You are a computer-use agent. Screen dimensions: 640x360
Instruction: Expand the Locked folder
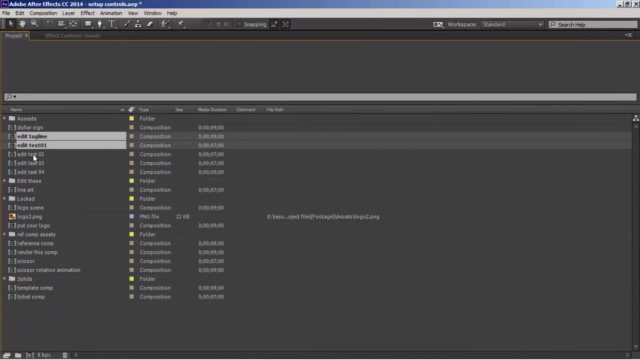[x=4, y=199]
